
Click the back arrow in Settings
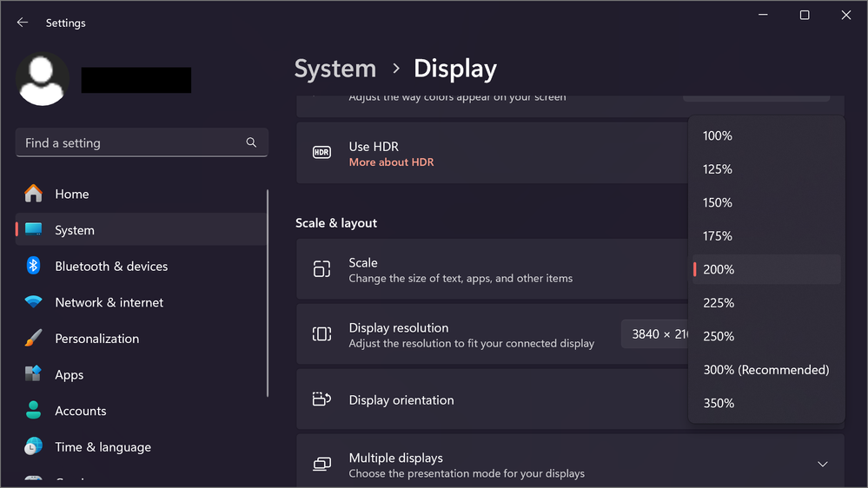coord(23,23)
